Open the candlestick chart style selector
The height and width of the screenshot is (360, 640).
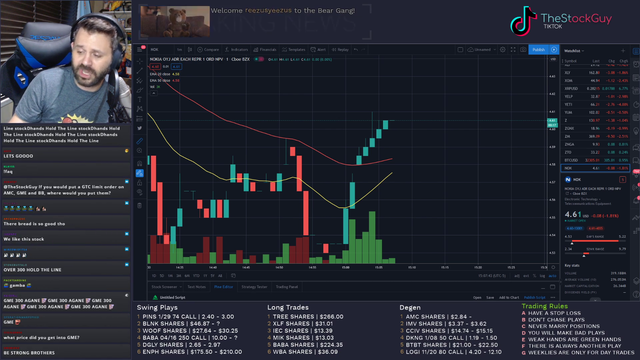coord(190,49)
